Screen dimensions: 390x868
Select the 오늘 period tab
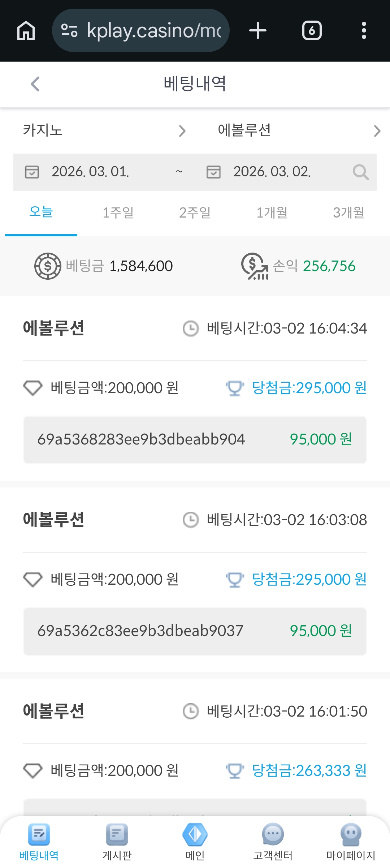(x=41, y=212)
